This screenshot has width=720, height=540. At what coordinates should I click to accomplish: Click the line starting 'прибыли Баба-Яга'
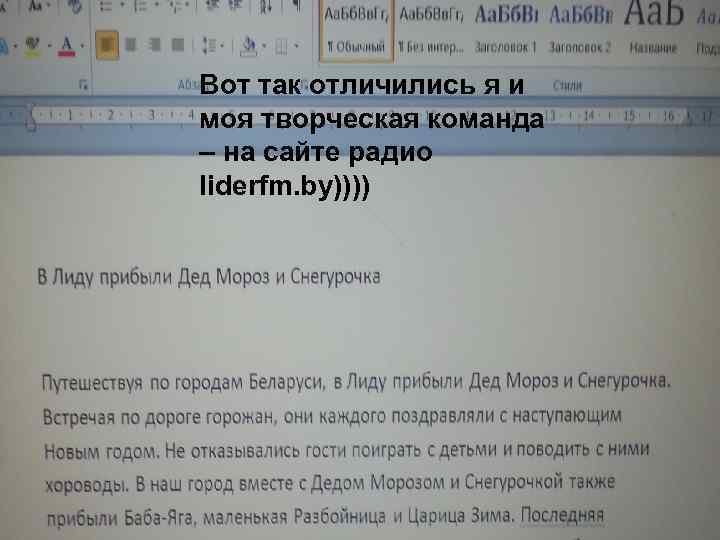click(326, 517)
